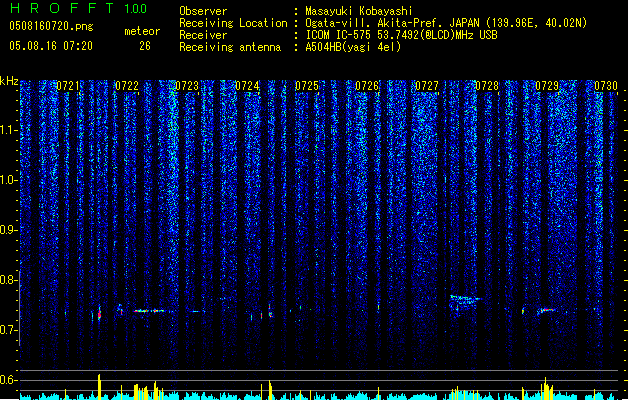Click the HROFFT 1.0.0 title text
629x400 pixels.
(x=78, y=8)
